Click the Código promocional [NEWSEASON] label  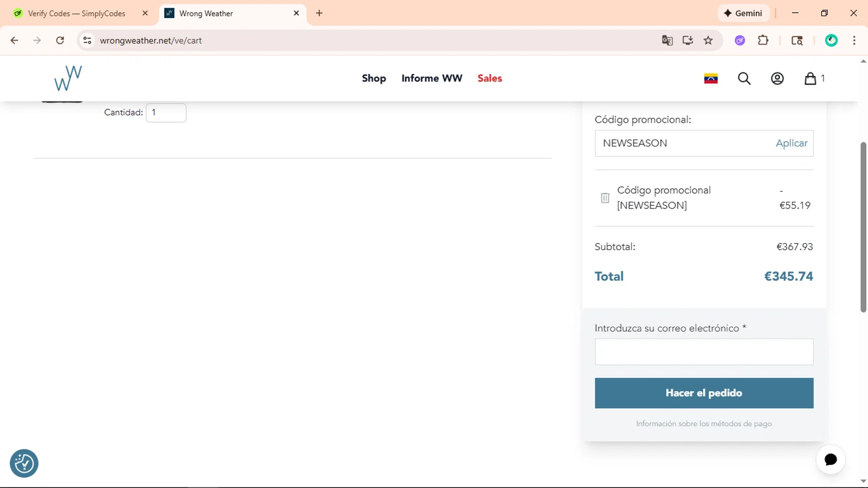coord(664,198)
